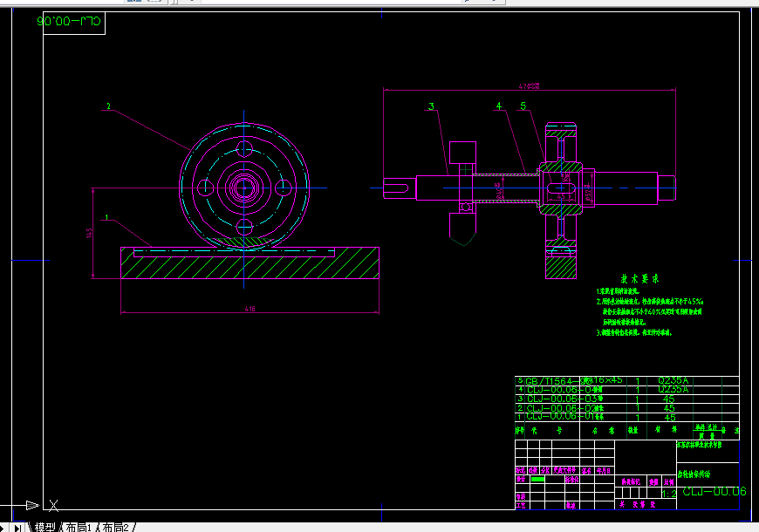Pick the CLJ-00.06-01 parts list entry

[x=558, y=416]
